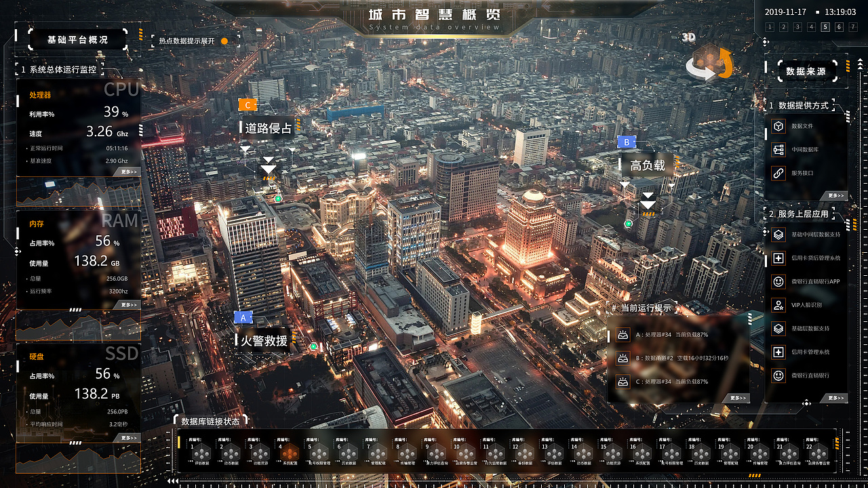Click the green map point near 道路侵占

pyautogui.click(x=278, y=199)
